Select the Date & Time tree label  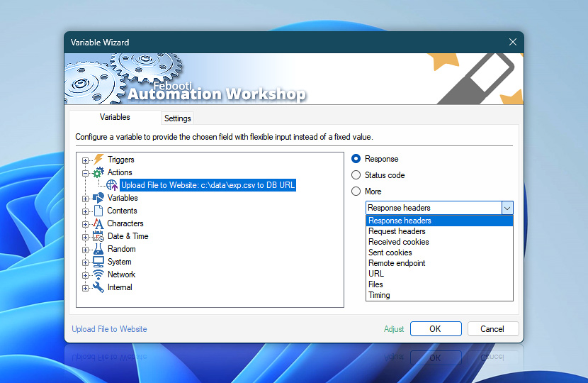click(x=128, y=236)
